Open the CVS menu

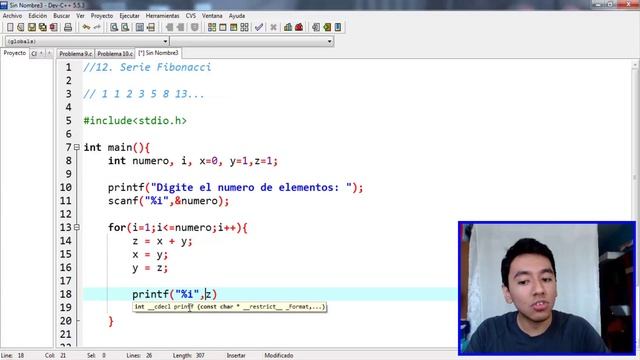(191, 16)
